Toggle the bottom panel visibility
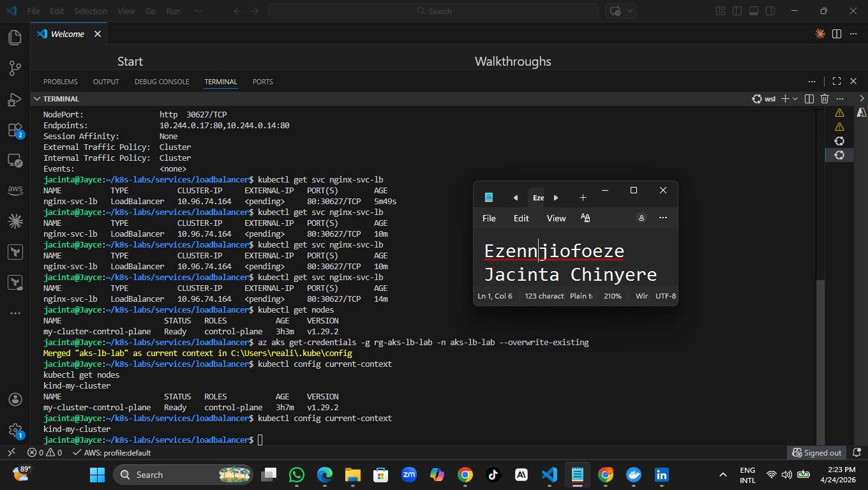This screenshot has width=868, height=490. point(754,11)
